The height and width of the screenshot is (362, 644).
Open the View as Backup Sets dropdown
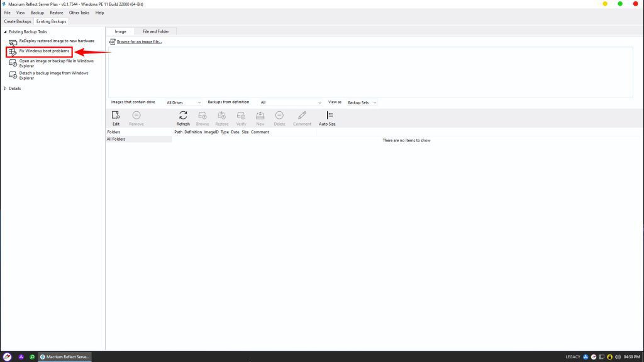click(x=362, y=102)
